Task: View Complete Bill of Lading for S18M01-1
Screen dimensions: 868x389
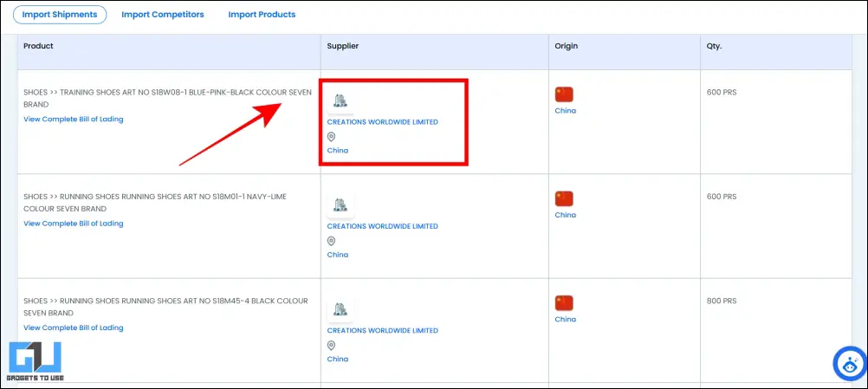Action: pos(74,224)
